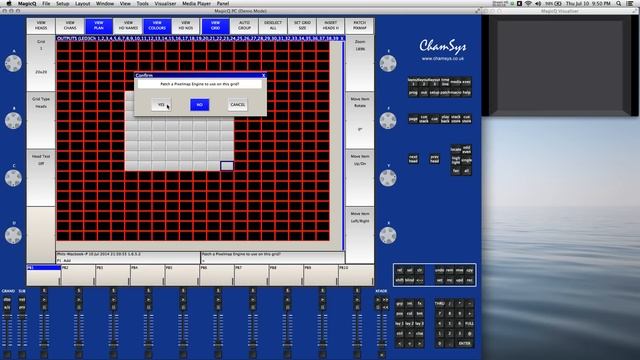
Task: Click the AUTO GROUP soft button
Action: point(244,26)
